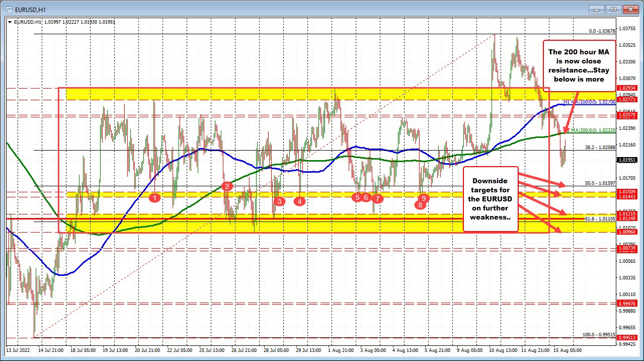Click the 200 hour MA resistance annotation box
The height and width of the screenshot is (361, 644).
coord(579,65)
